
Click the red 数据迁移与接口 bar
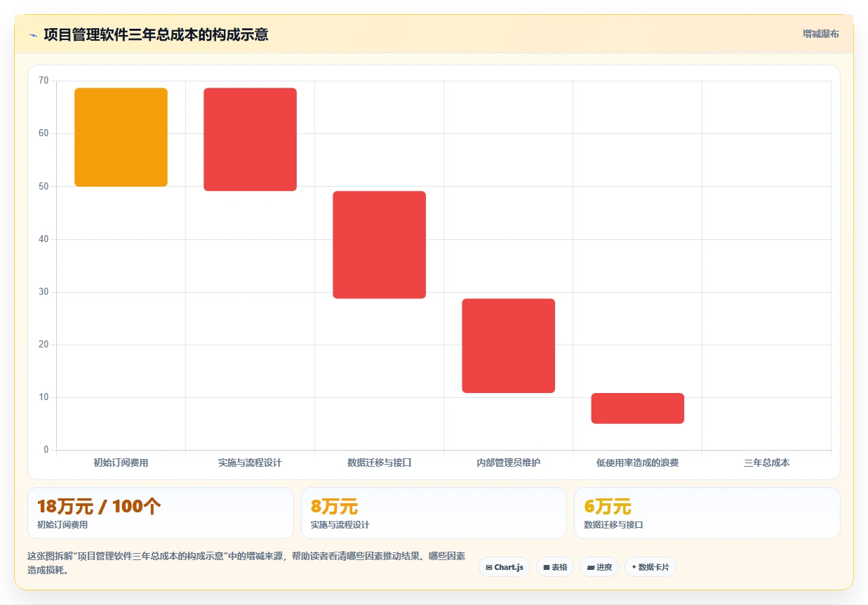point(379,245)
